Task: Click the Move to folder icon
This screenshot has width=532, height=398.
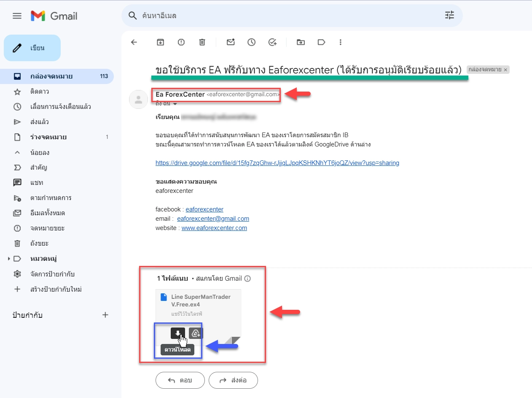Action: (x=301, y=42)
